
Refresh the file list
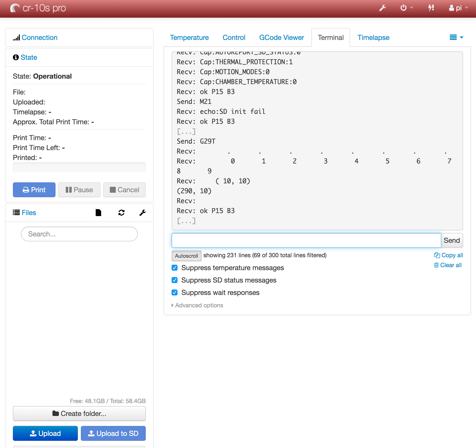pyautogui.click(x=121, y=213)
